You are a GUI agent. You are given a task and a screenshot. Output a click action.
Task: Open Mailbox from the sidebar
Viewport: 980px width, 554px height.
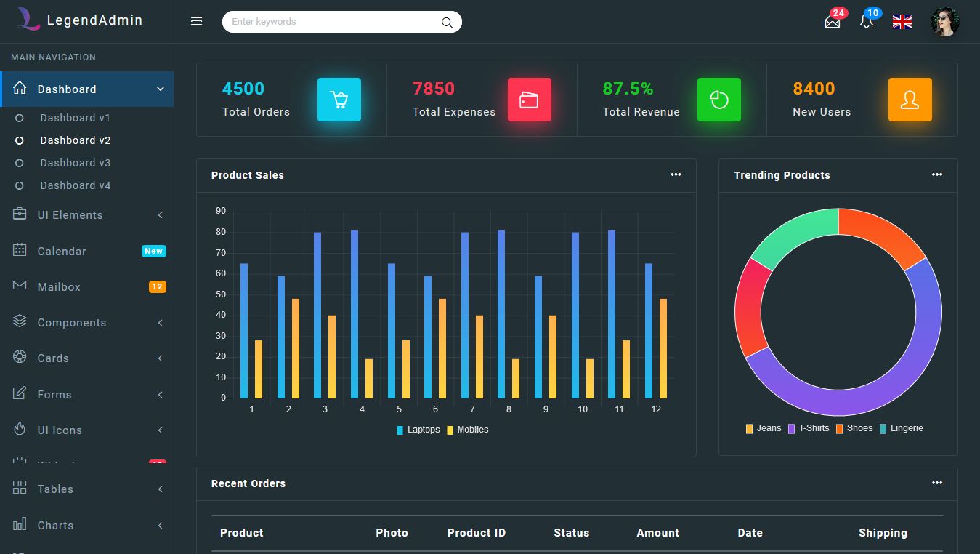pyautogui.click(x=59, y=287)
